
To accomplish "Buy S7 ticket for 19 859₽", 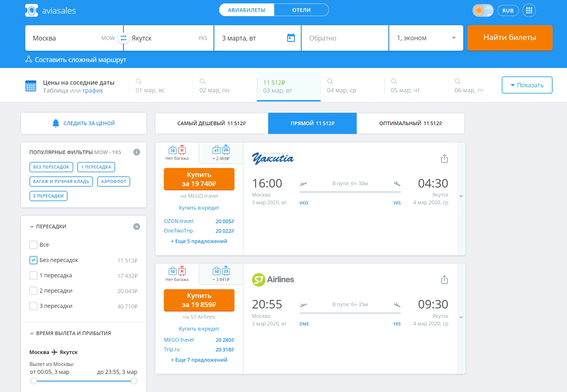I will 199,300.
